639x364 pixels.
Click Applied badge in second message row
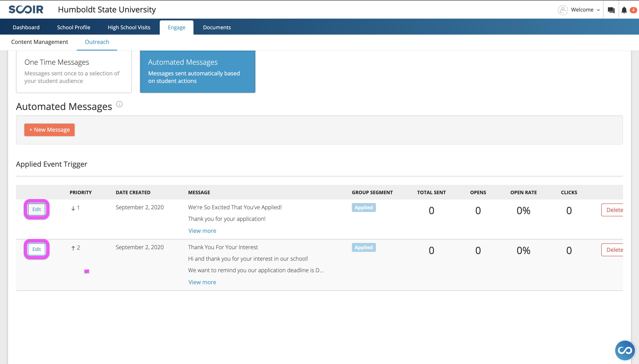pyautogui.click(x=363, y=247)
